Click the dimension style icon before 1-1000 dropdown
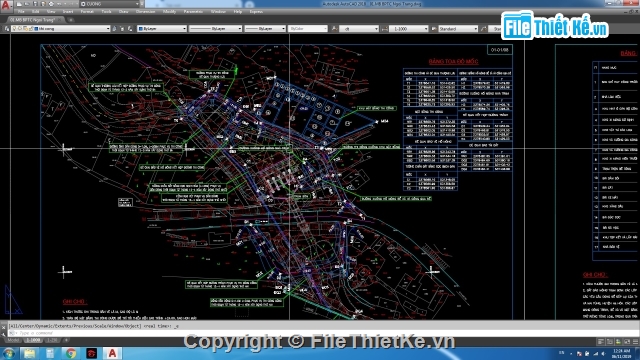 (384, 29)
